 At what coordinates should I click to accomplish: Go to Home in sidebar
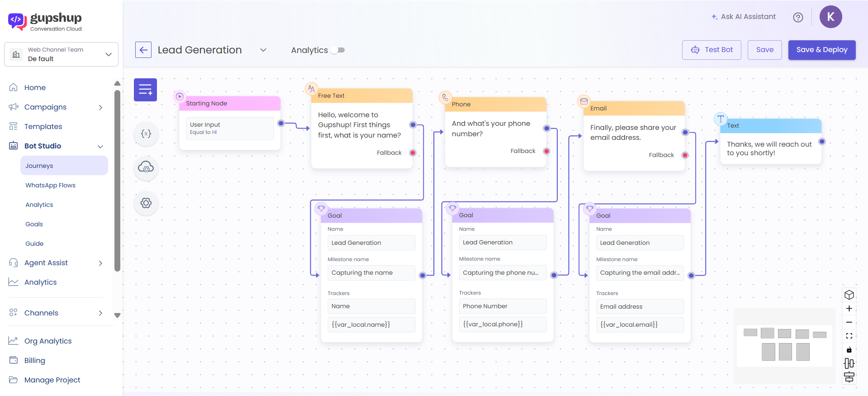(35, 87)
